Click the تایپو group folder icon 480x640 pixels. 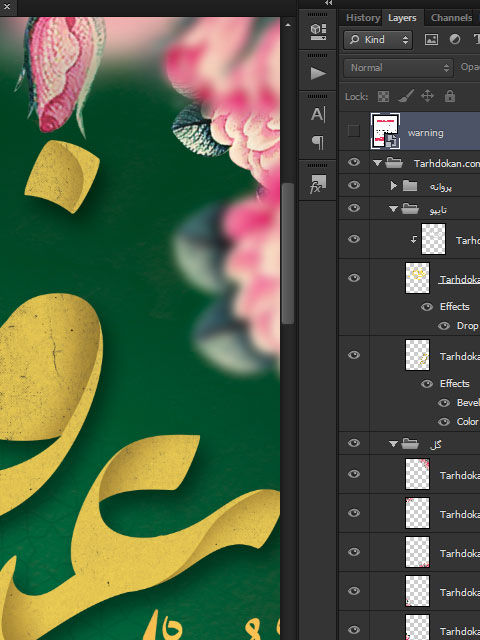[x=410, y=209]
